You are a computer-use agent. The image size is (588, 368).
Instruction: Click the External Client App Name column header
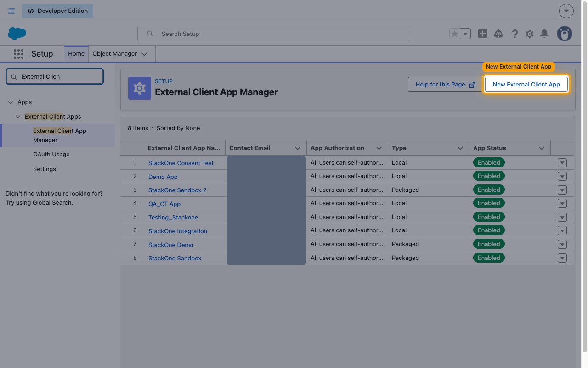point(184,148)
